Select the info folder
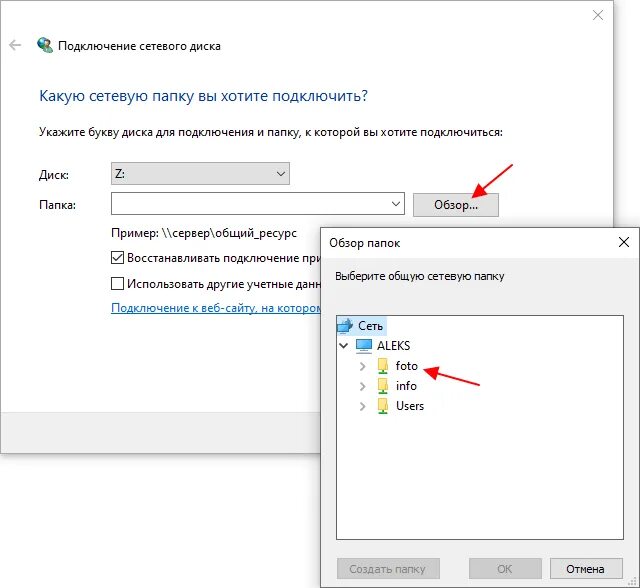 [406, 386]
